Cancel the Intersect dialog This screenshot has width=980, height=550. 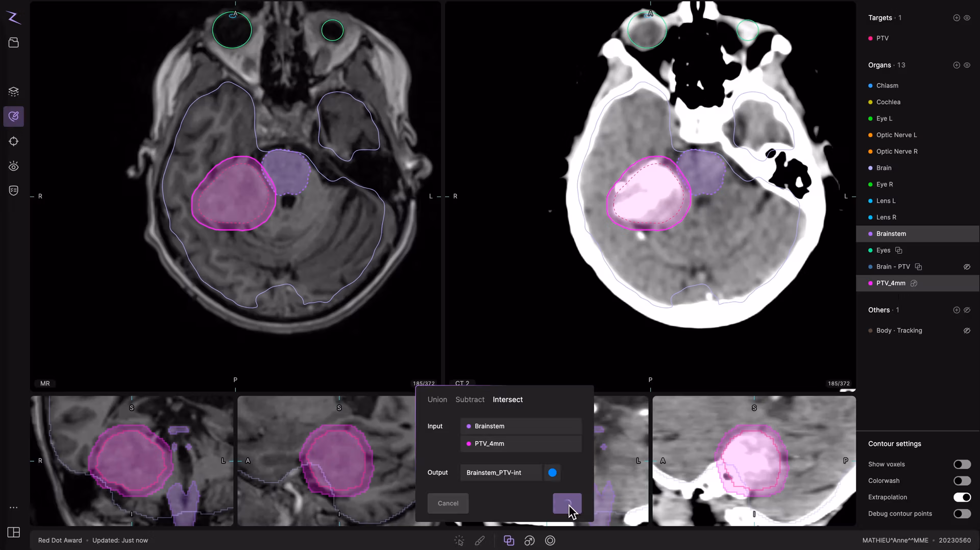tap(448, 503)
